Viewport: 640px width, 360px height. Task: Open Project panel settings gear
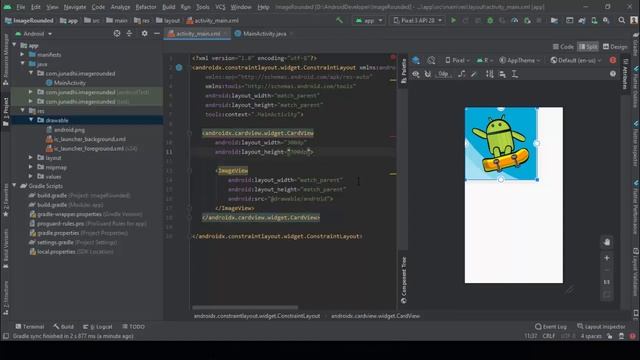coord(144,33)
